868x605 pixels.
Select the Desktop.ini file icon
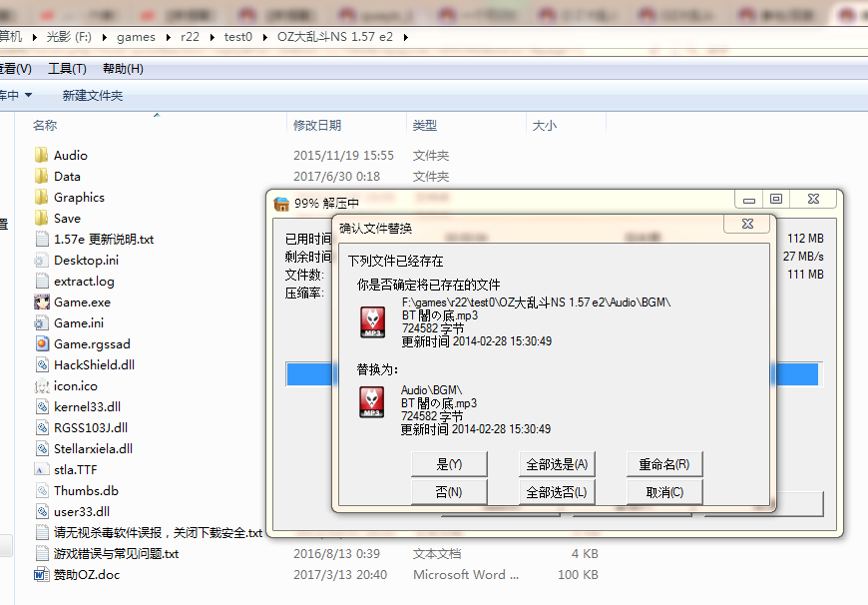coord(42,261)
